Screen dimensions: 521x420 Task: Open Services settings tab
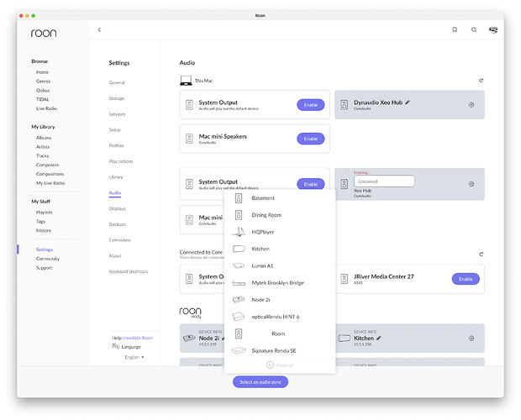point(117,114)
